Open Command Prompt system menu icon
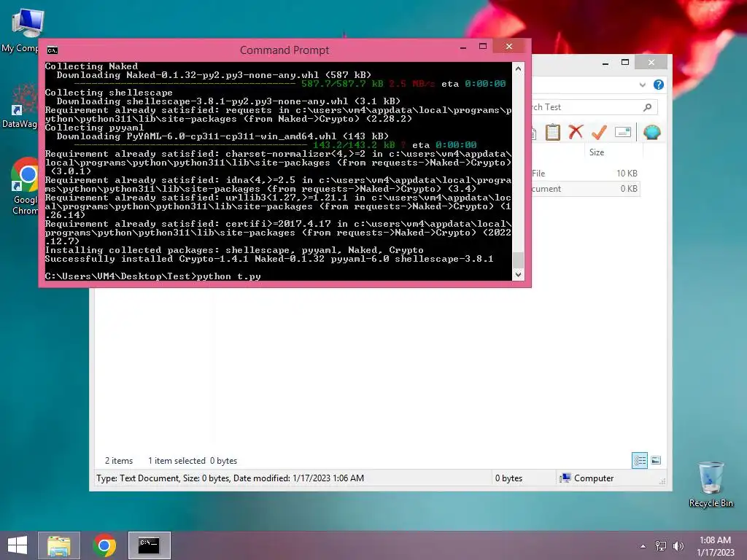 click(53, 50)
